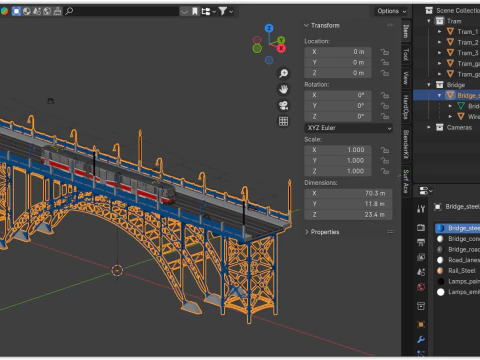Open the Options dropdown
Image resolution: width=480 pixels, height=360 pixels.
pyautogui.click(x=391, y=11)
